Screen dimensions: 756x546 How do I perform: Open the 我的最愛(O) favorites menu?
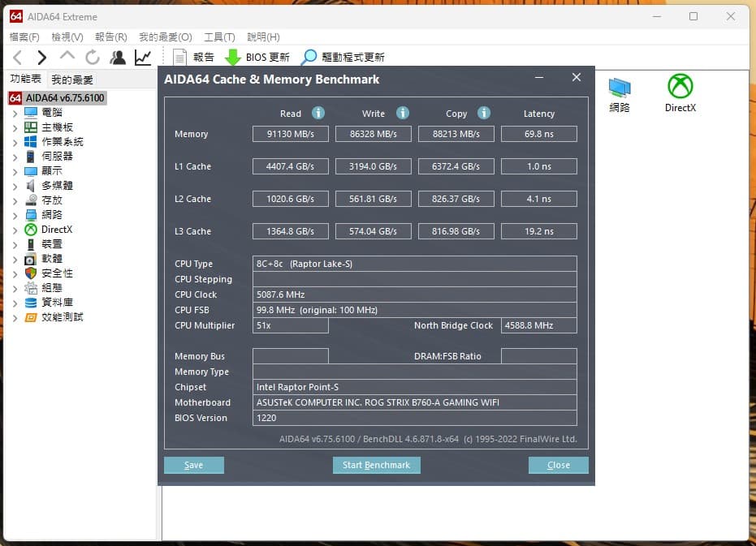pos(166,37)
